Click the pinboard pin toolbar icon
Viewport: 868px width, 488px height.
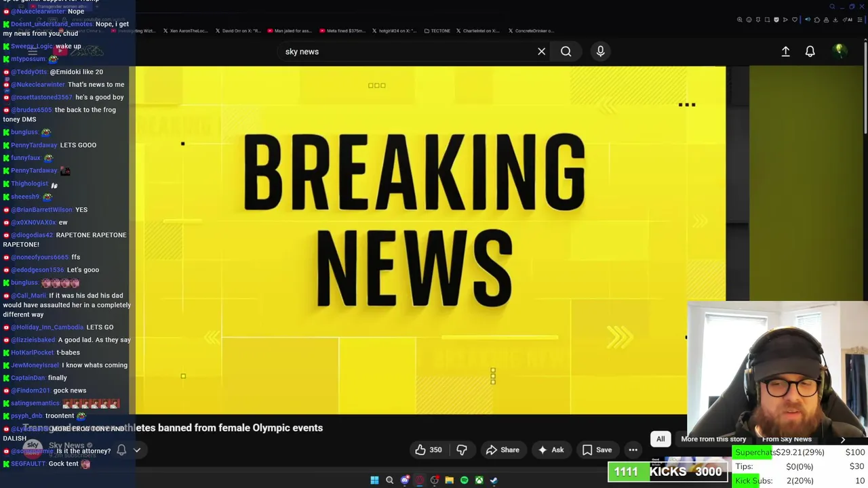pyautogui.click(x=758, y=20)
